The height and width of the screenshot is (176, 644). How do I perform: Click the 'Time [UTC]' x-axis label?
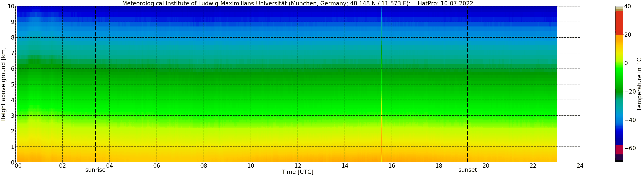click(x=297, y=172)
